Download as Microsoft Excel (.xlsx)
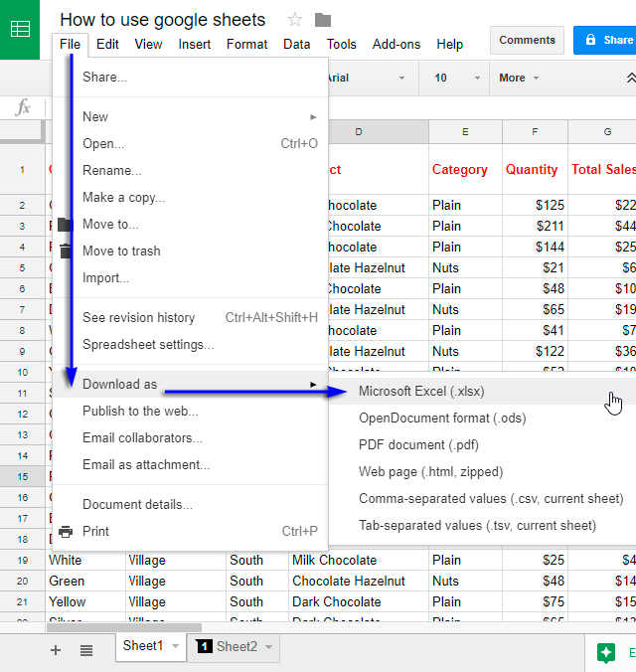Image resolution: width=636 pixels, height=672 pixels. click(x=482, y=392)
